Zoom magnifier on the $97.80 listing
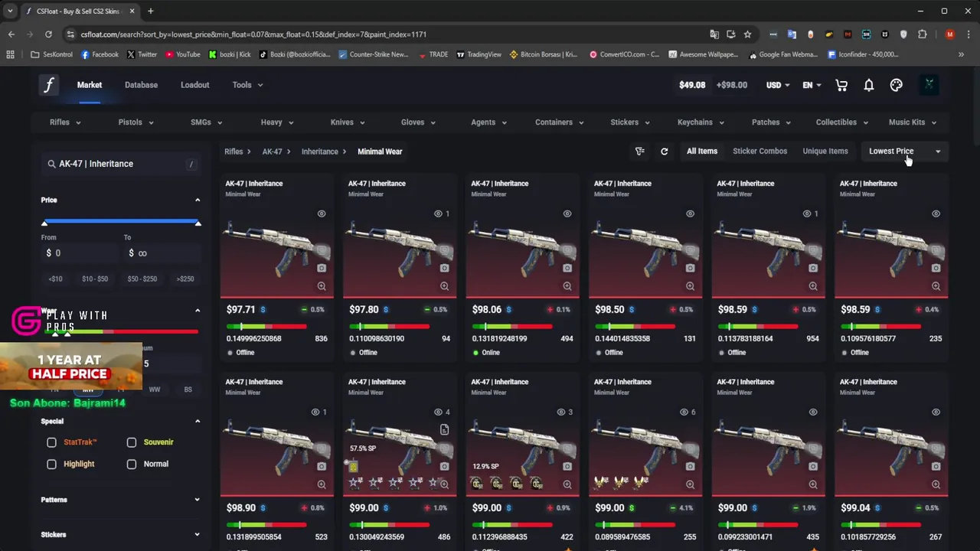980x551 pixels. [x=444, y=286]
